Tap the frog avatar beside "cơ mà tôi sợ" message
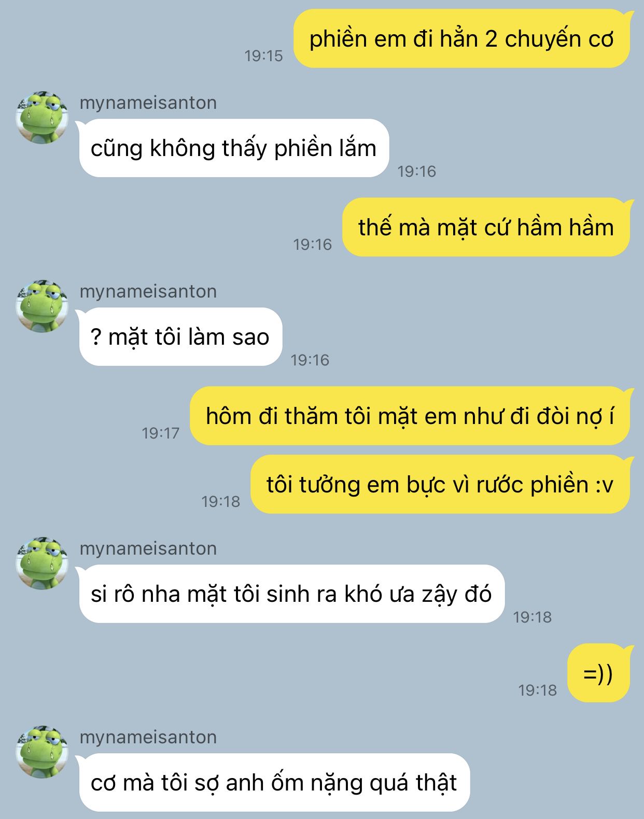Viewport: 644px width, 819px height. click(x=42, y=752)
